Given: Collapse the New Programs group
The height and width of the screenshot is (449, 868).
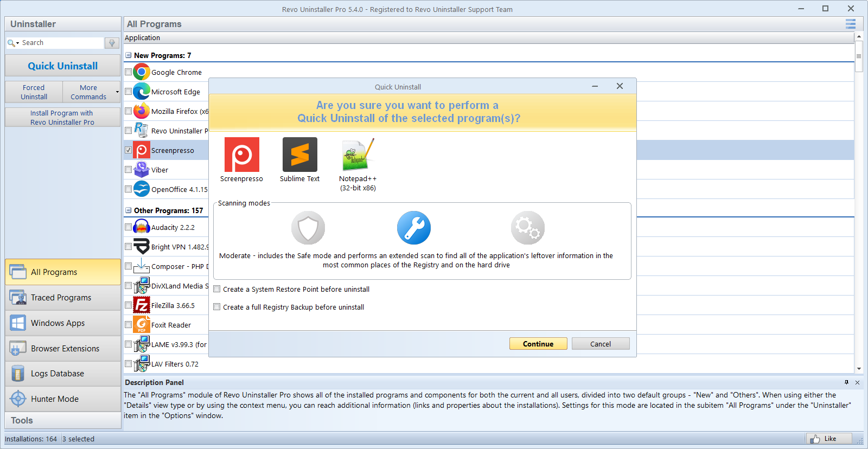Looking at the screenshot, I should 129,55.
